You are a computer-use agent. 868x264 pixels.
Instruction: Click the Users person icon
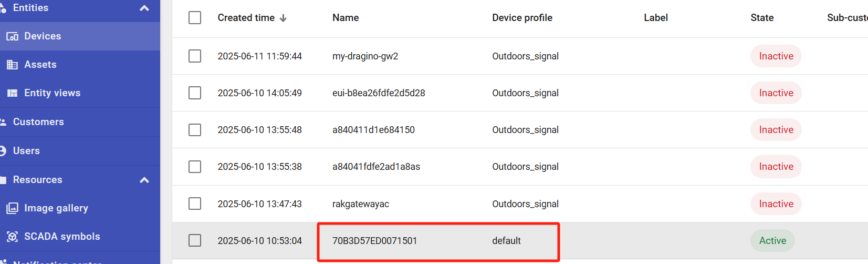pyautogui.click(x=3, y=151)
